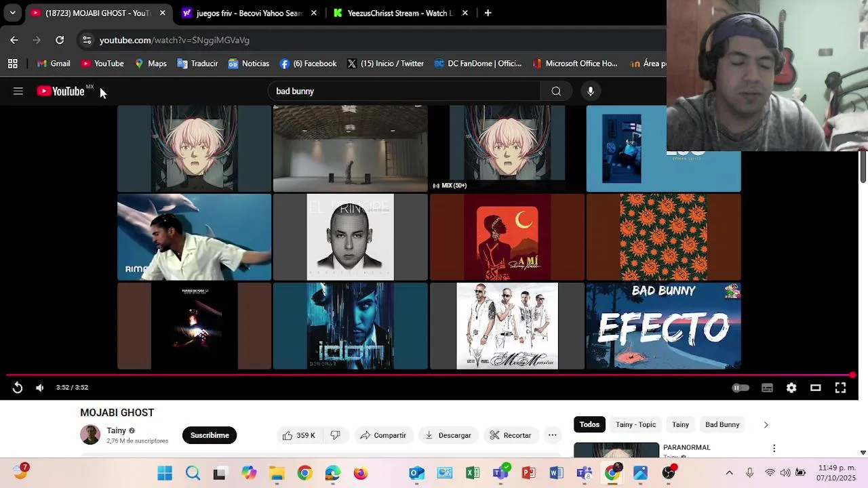Open the Windows Start menu
Viewport: 868px width, 488px height.
coord(165,473)
